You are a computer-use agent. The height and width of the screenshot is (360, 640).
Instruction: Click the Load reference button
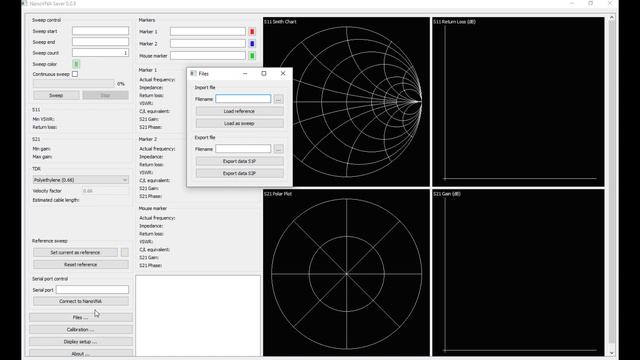pyautogui.click(x=239, y=111)
